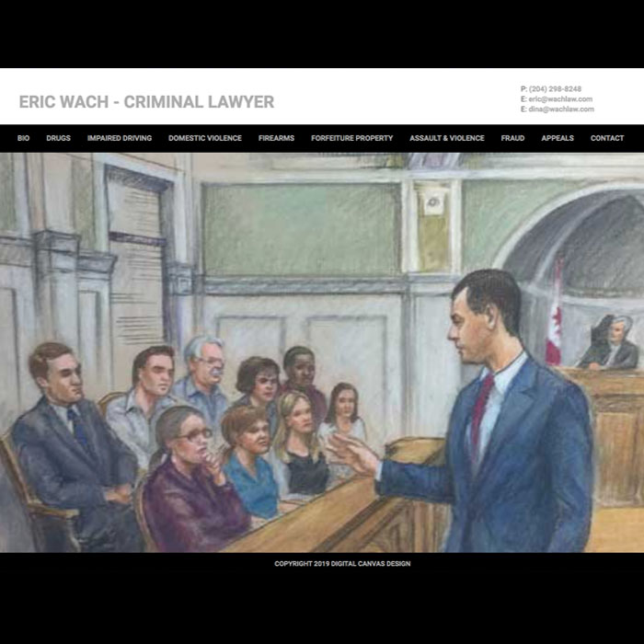644x644 pixels.
Task: Click the FORFEITURE PROPERTY menu item
Action: pos(352,138)
